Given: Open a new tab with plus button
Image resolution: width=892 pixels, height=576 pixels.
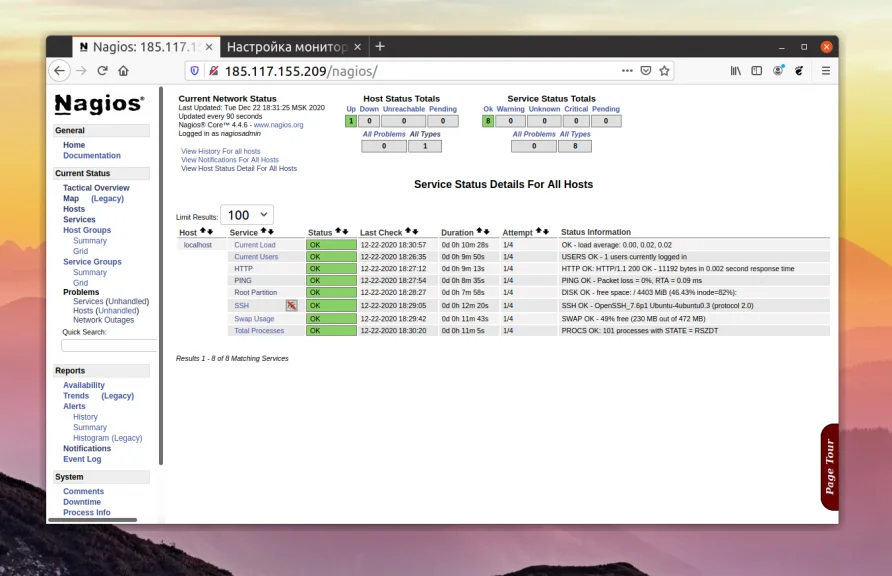Looking at the screenshot, I should point(380,46).
